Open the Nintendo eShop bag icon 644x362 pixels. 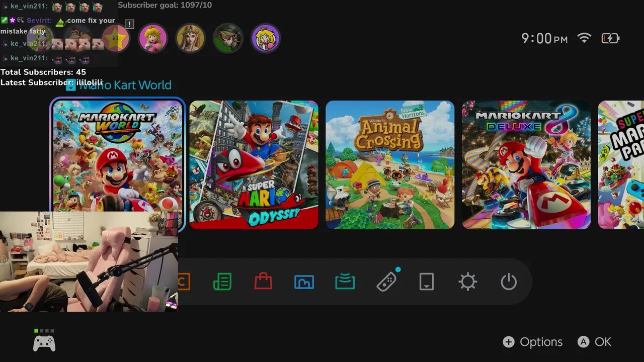(263, 282)
